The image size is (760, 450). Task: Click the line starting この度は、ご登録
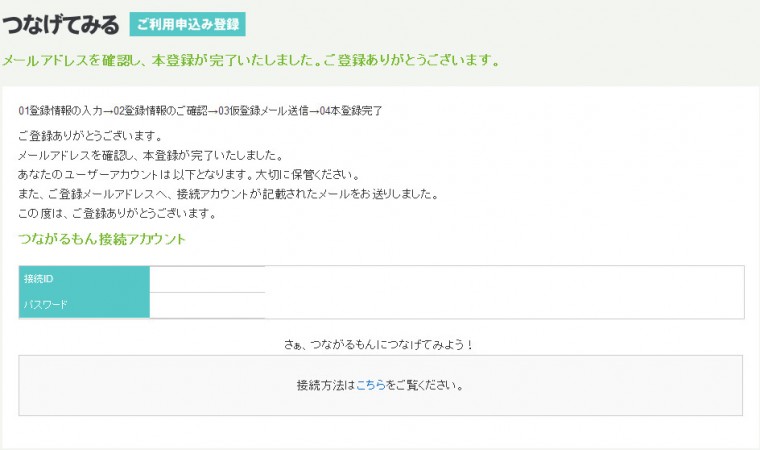click(x=117, y=213)
